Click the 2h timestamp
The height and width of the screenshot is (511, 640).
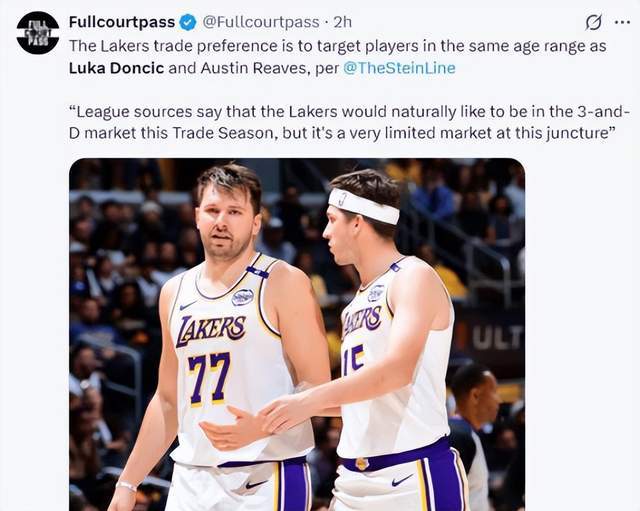[x=342, y=22]
